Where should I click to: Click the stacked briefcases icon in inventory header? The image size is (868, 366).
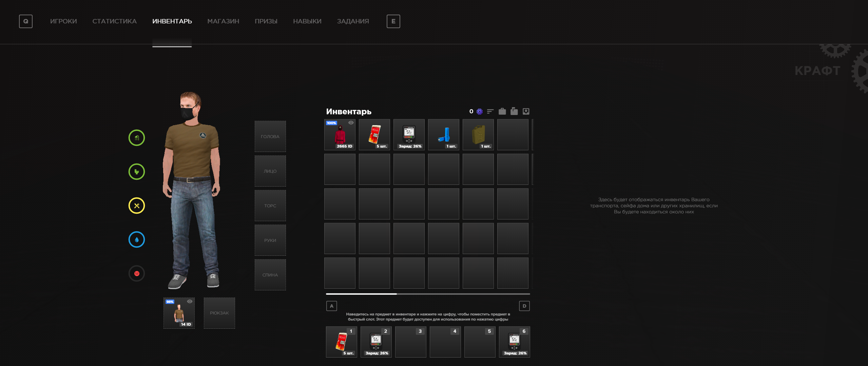point(514,111)
